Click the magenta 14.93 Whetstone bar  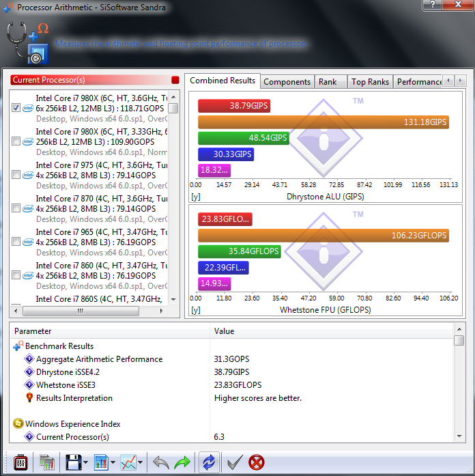coord(214,283)
